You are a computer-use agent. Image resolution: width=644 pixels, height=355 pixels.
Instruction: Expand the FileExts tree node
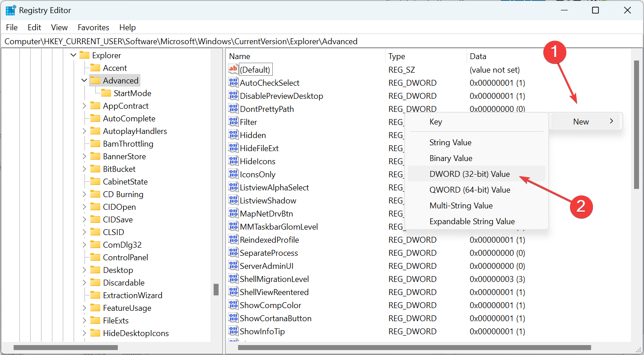[84, 320]
